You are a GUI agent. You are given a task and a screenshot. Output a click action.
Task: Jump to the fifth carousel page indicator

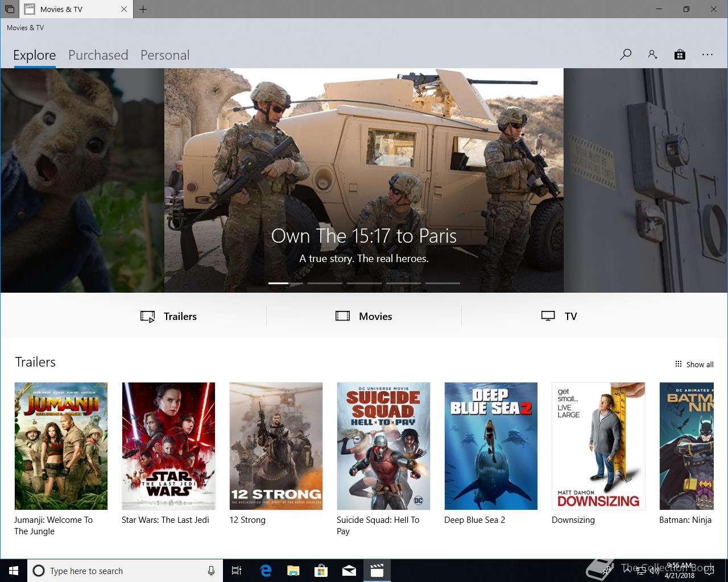point(442,283)
